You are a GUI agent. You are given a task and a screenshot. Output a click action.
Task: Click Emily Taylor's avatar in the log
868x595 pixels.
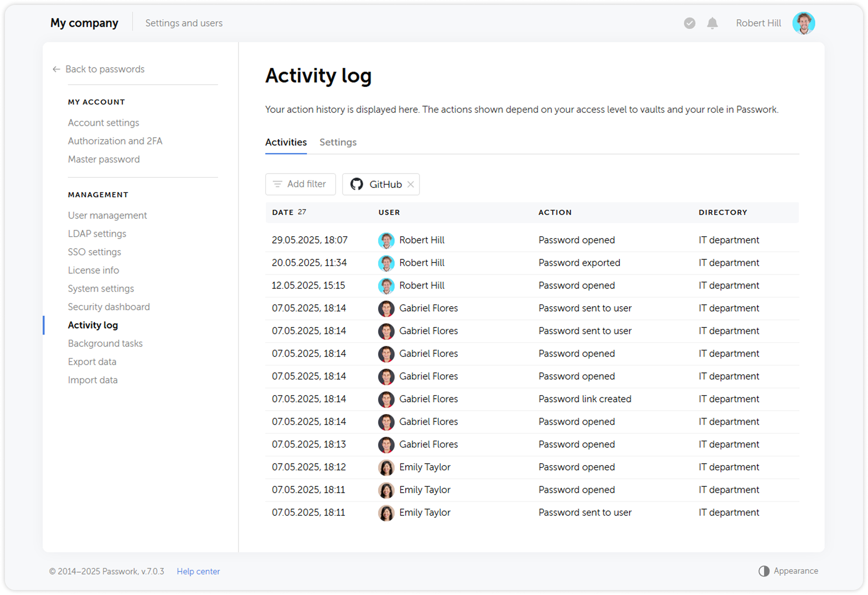click(x=386, y=467)
